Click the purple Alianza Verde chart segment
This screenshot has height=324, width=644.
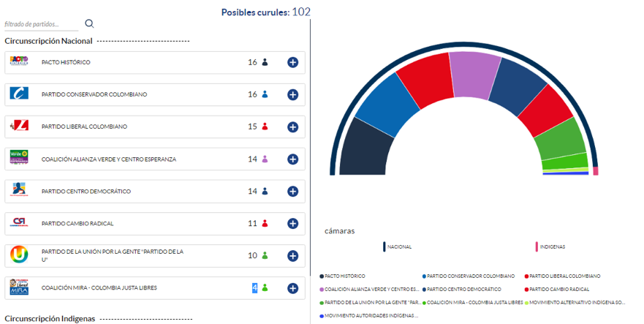coord(474,75)
